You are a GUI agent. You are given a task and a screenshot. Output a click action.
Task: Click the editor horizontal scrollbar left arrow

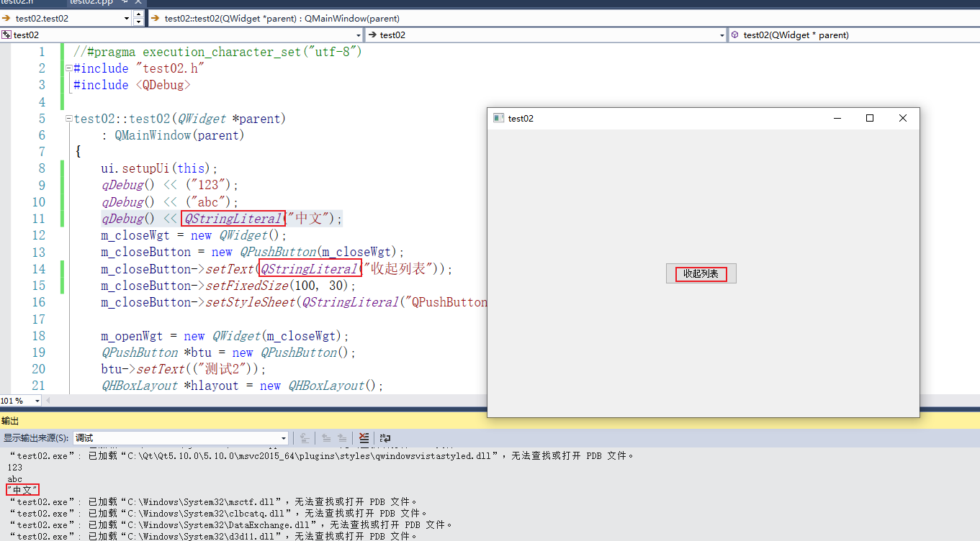pyautogui.click(x=48, y=401)
